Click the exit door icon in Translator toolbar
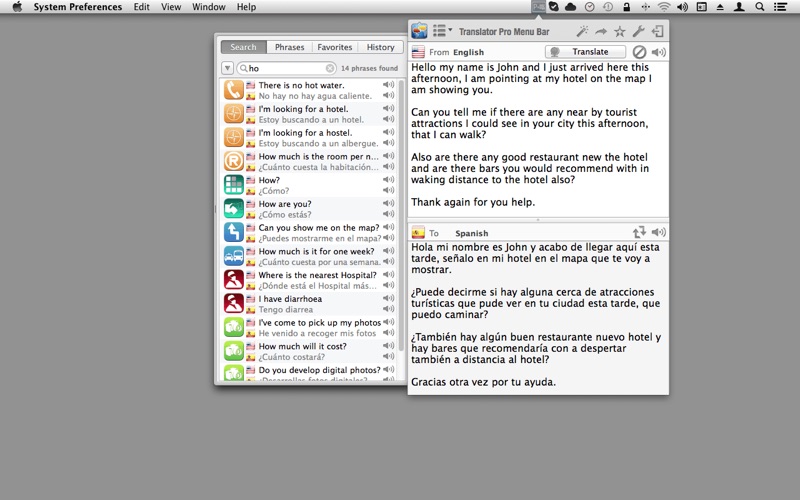This screenshot has height=500, width=800. coord(658,32)
